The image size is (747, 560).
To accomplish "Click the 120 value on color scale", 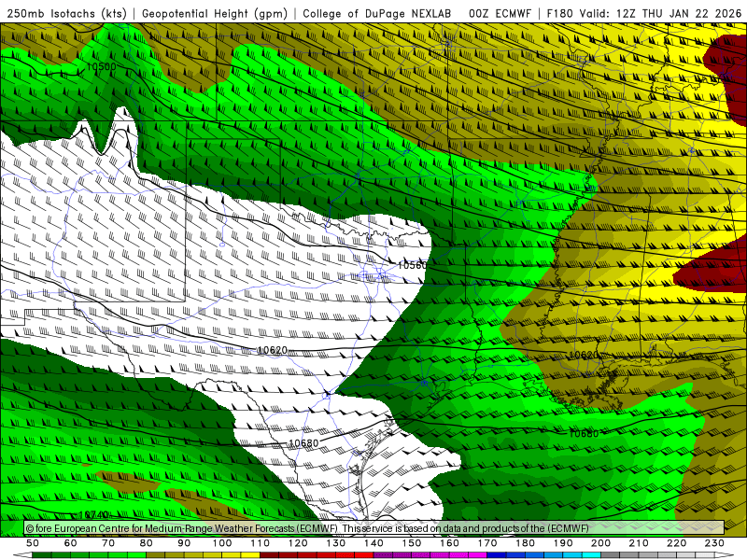I will pyautogui.click(x=298, y=543).
